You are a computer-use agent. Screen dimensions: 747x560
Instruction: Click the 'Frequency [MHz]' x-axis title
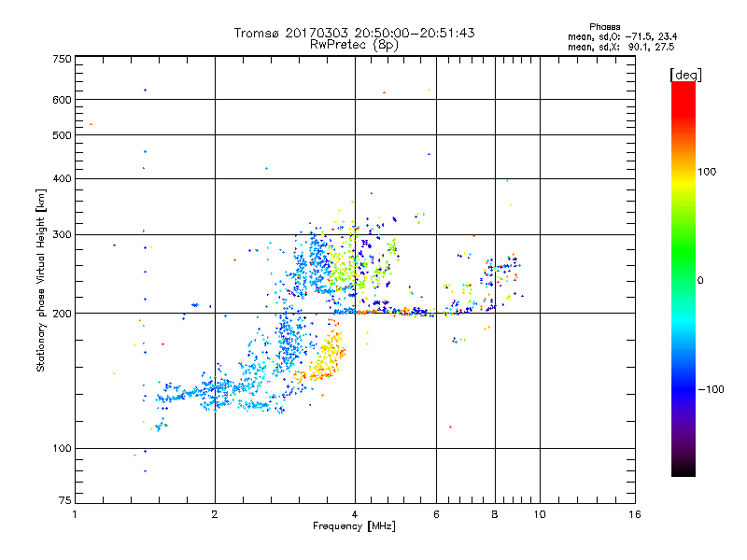point(354,525)
